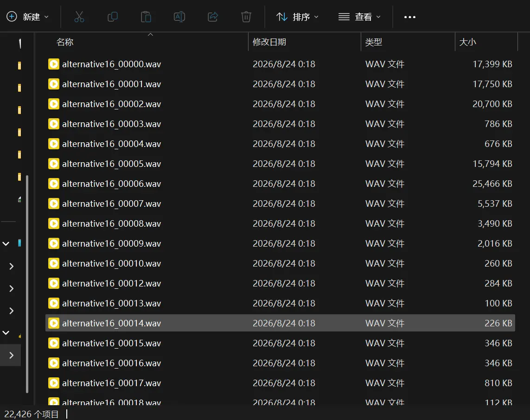Viewport: 530px width, 420px height.
Task: Click the icon of alternative16_00009.wav
Action: (x=54, y=243)
